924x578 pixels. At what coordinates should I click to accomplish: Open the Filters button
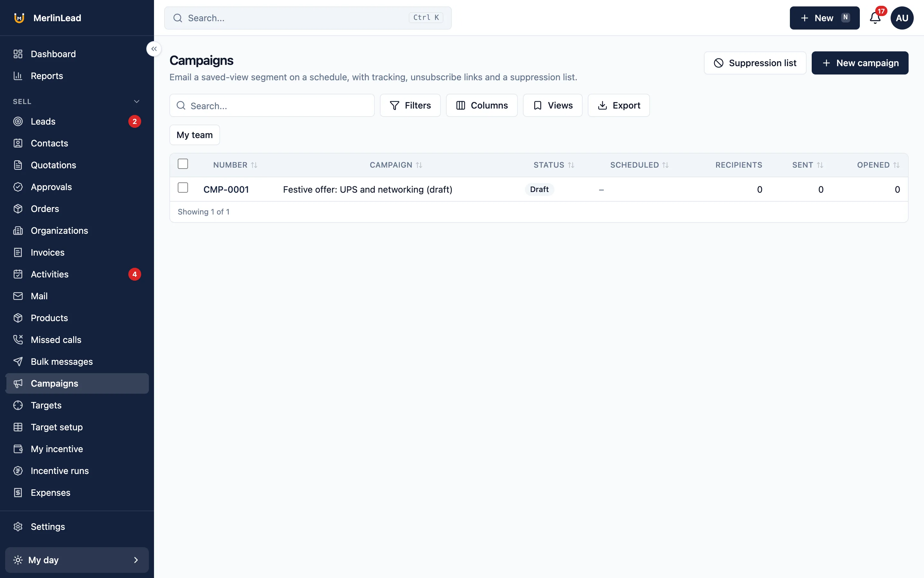point(410,105)
